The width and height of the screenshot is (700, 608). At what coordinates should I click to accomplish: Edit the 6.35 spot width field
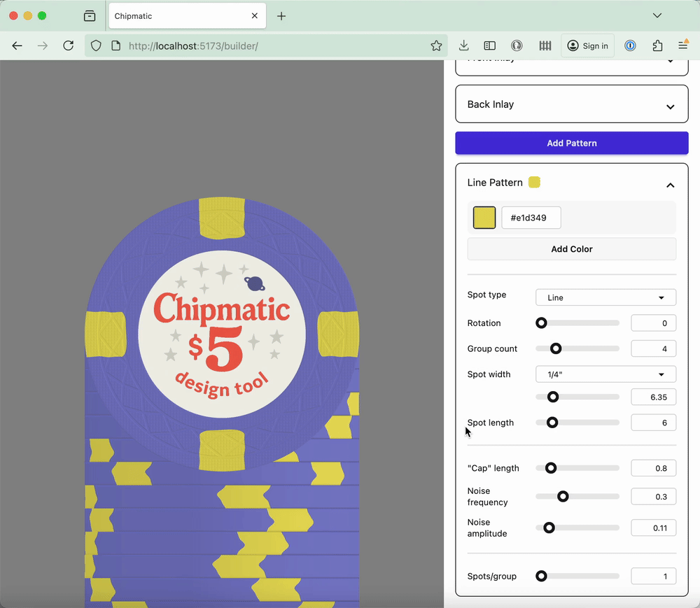(x=653, y=397)
